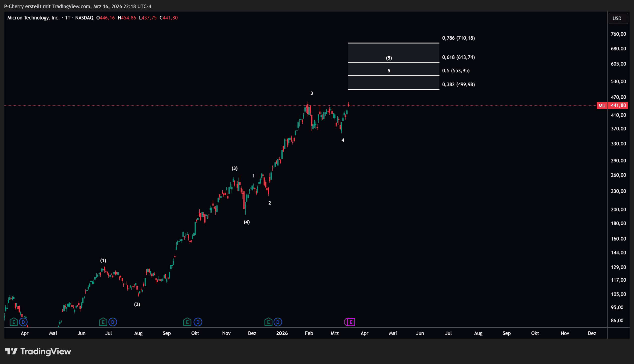This screenshot has width=634, height=364.
Task: Click the magenta upcoming earnings E icon
Action: coord(351,322)
